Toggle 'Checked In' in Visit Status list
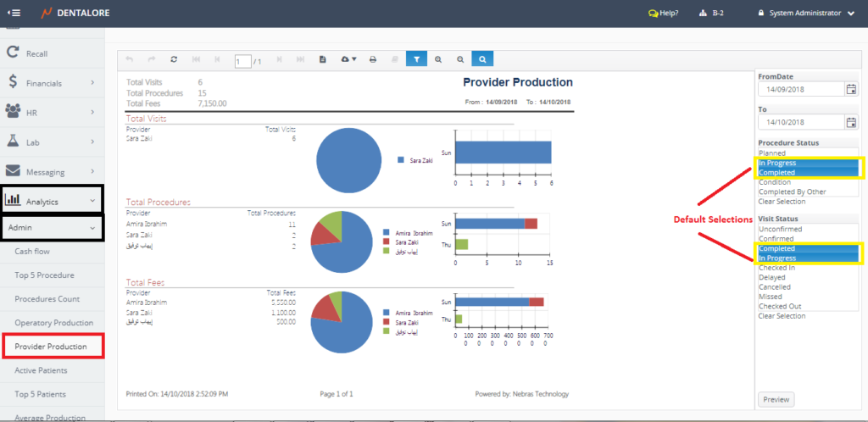 pyautogui.click(x=776, y=268)
